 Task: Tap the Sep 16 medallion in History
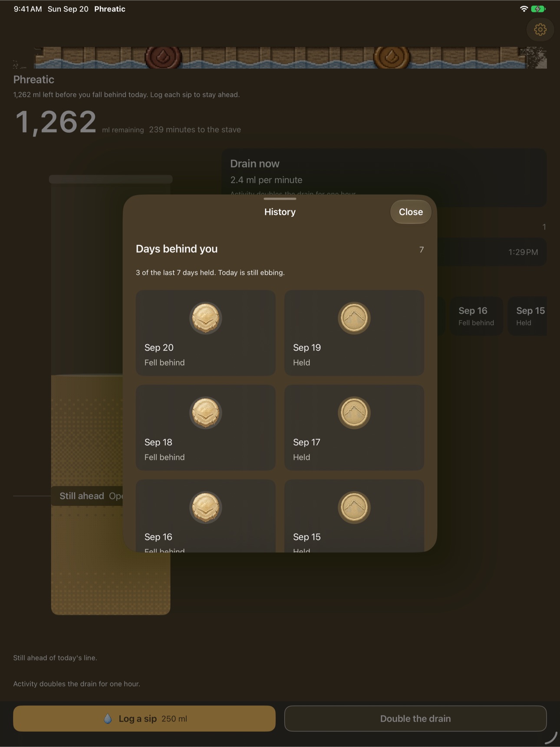[x=206, y=507]
